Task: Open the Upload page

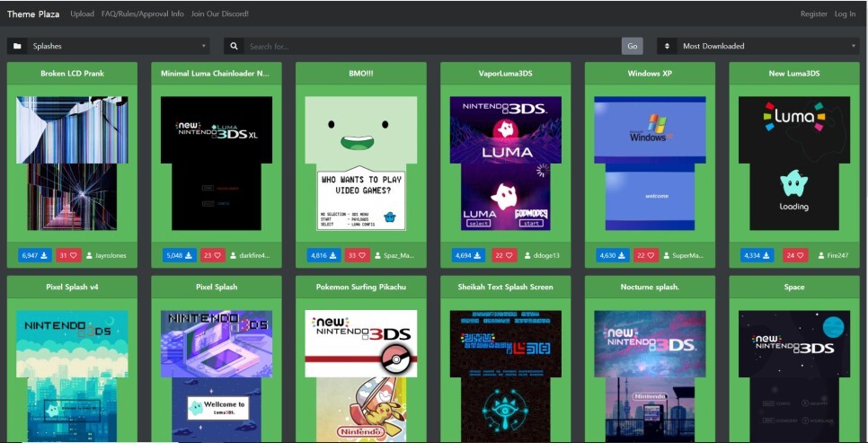Action: tap(82, 13)
